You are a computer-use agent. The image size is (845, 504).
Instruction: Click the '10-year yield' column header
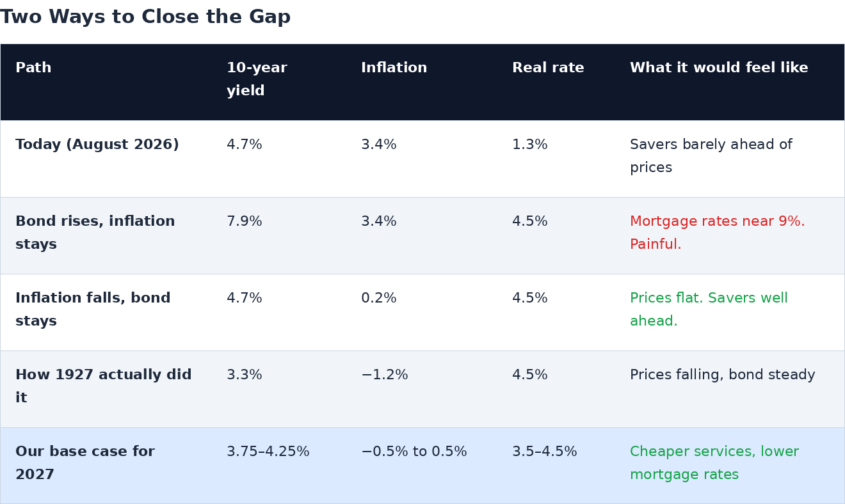point(257,80)
